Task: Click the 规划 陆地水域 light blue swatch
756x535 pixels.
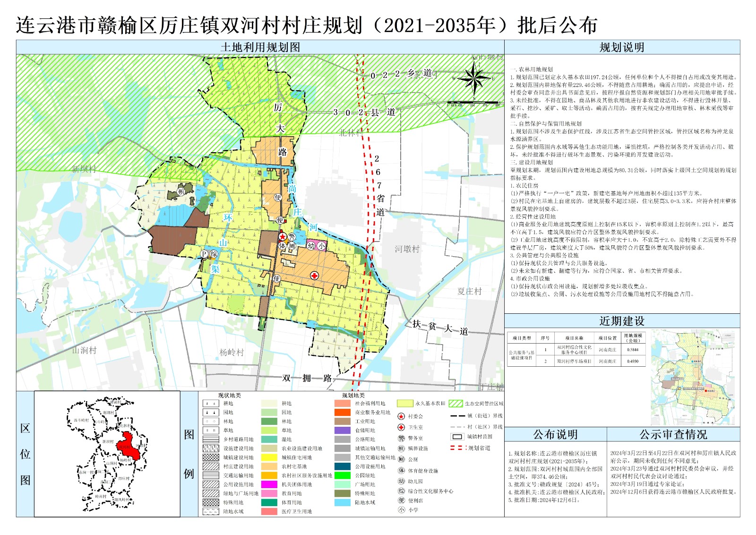Action: (x=343, y=502)
